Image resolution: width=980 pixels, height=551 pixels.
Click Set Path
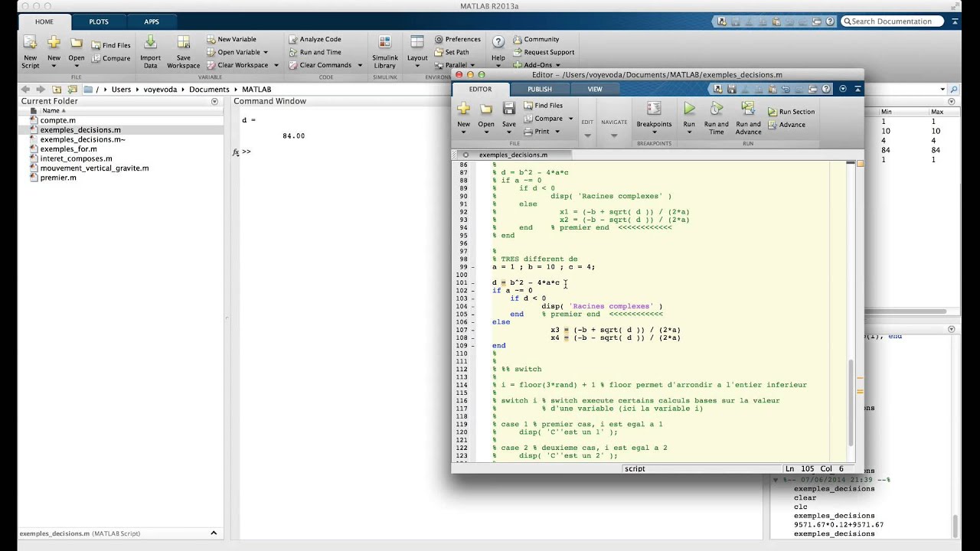pyautogui.click(x=452, y=52)
